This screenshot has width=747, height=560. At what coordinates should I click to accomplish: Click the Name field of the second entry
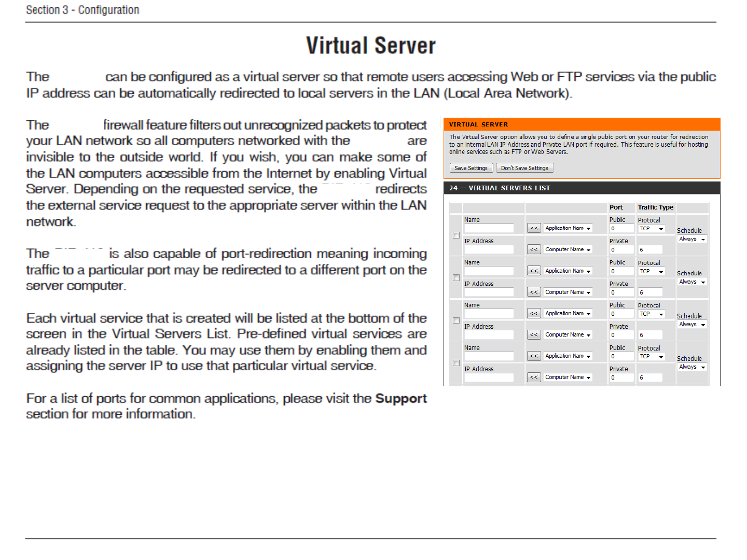coord(489,271)
